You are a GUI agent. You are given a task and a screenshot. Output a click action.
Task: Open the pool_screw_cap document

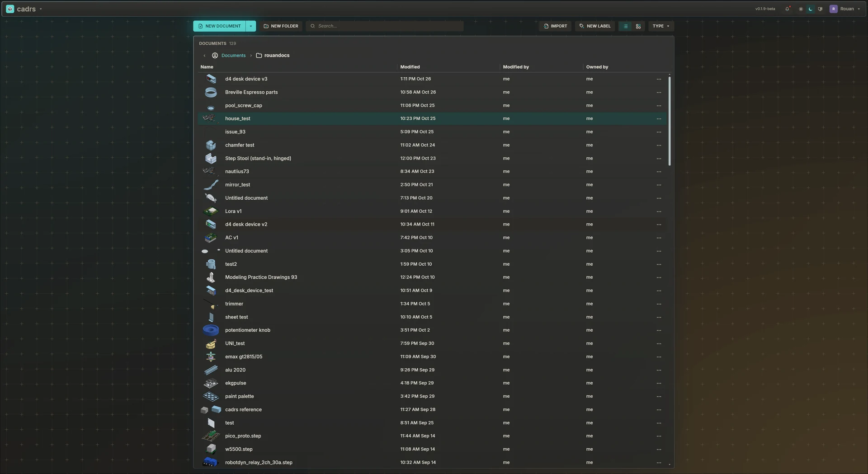pos(243,106)
